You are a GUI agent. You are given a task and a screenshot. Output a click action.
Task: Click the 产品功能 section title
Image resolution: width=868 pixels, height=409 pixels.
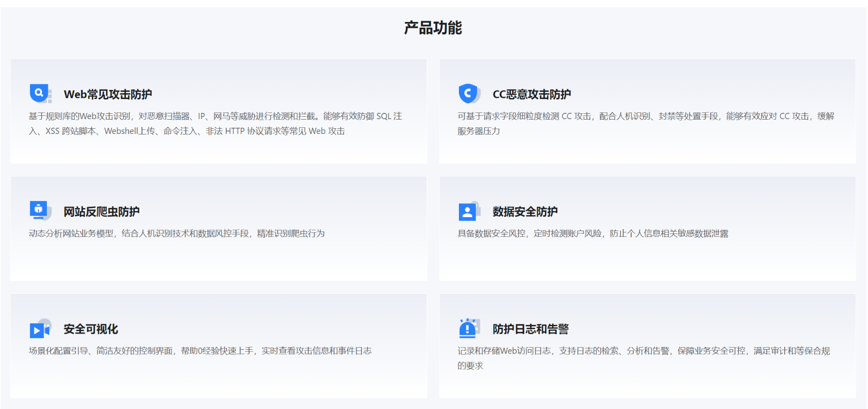(x=433, y=28)
